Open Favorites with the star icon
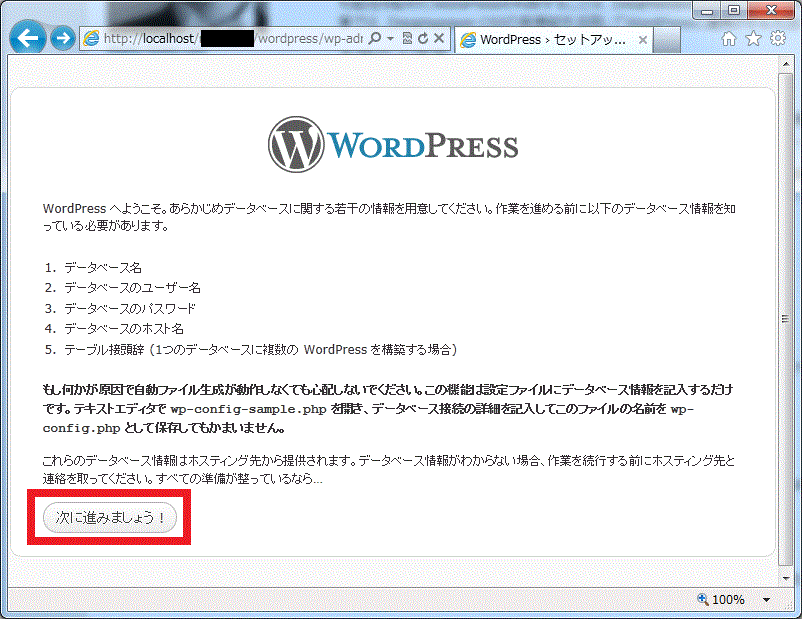Viewport: 802px width, 619px height. point(753,39)
